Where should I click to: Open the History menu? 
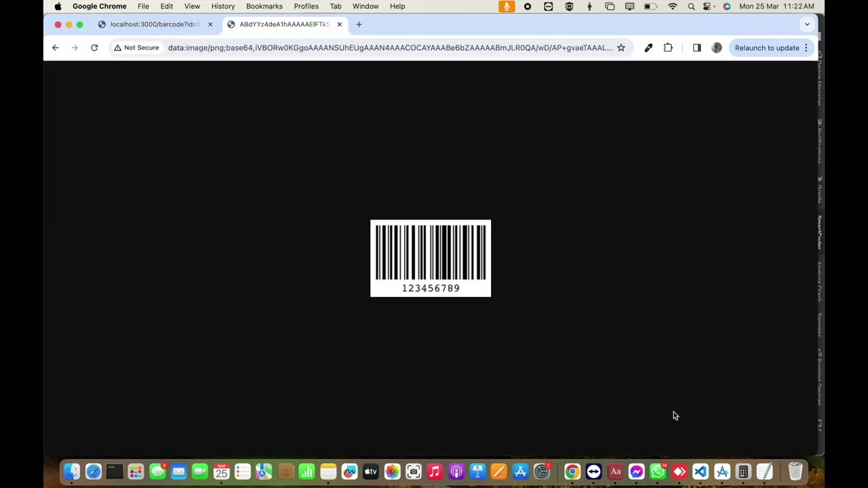coord(223,6)
